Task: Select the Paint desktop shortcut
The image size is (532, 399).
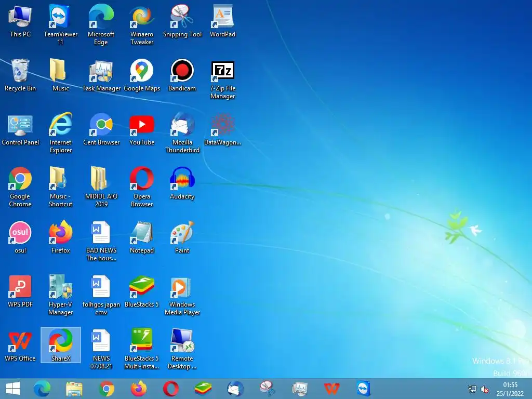Action: 182,237
